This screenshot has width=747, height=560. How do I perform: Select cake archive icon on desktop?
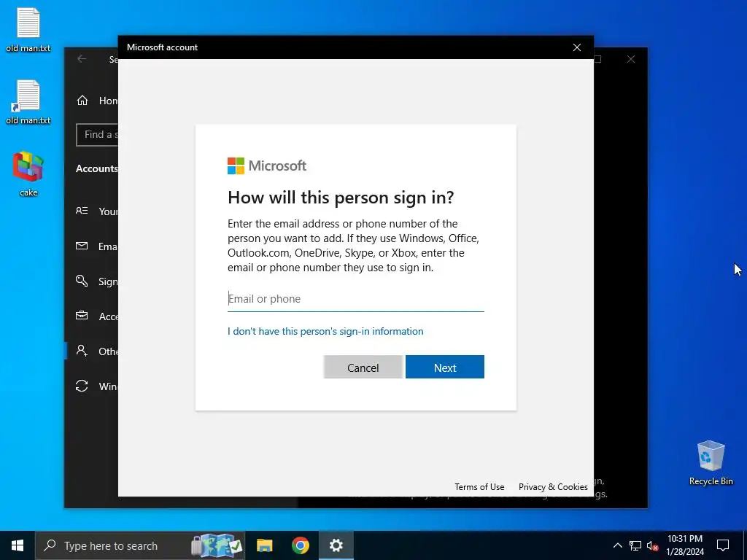28,174
